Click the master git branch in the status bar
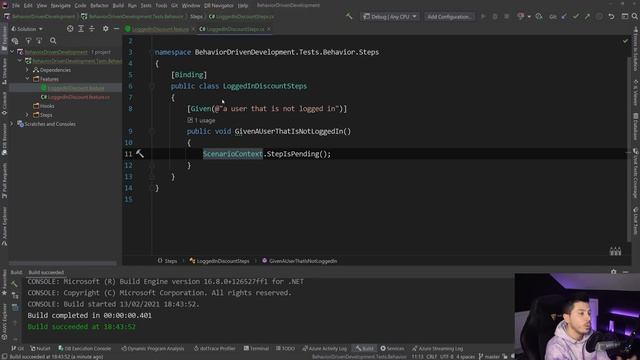The height and width of the screenshot is (360, 640). point(489,357)
